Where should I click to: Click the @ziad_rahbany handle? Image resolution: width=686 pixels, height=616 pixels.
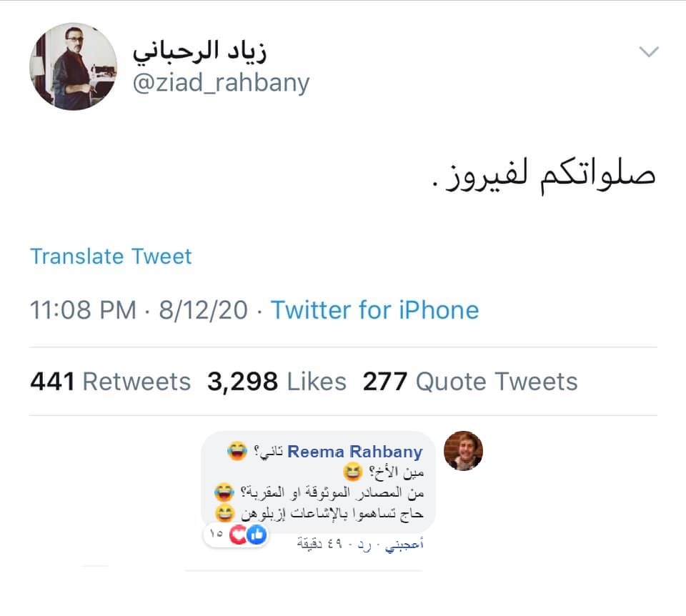pos(222,84)
